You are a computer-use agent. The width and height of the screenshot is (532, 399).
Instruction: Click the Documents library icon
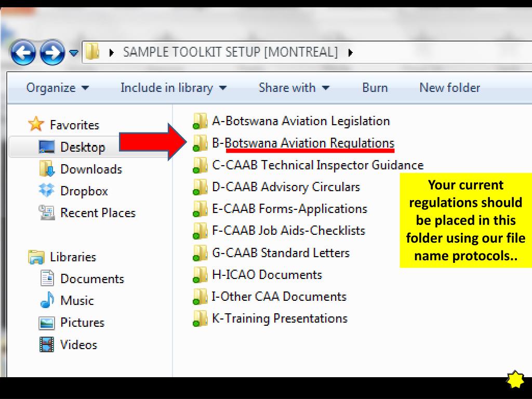point(47,278)
